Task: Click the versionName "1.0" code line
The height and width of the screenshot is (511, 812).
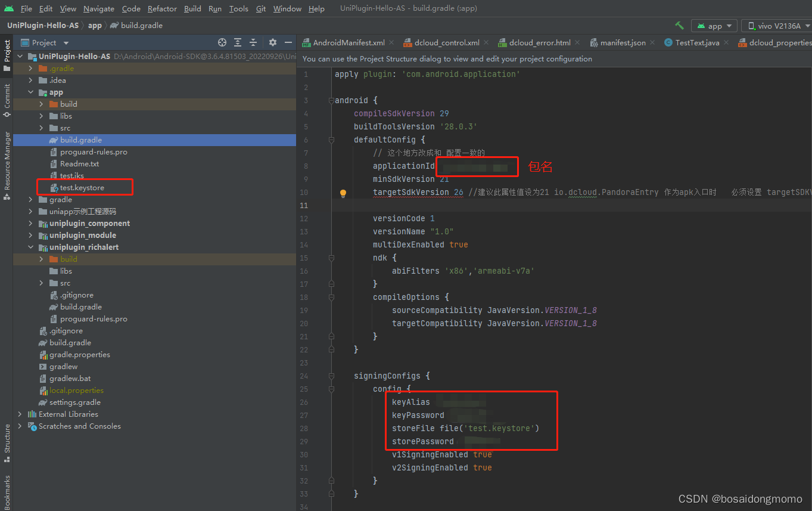Action: 413,231
